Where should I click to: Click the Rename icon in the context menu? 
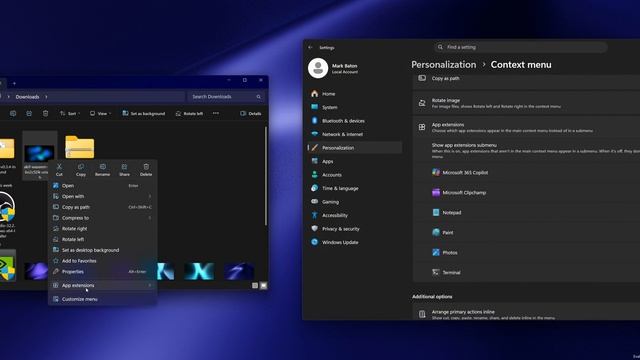pyautogui.click(x=102, y=167)
